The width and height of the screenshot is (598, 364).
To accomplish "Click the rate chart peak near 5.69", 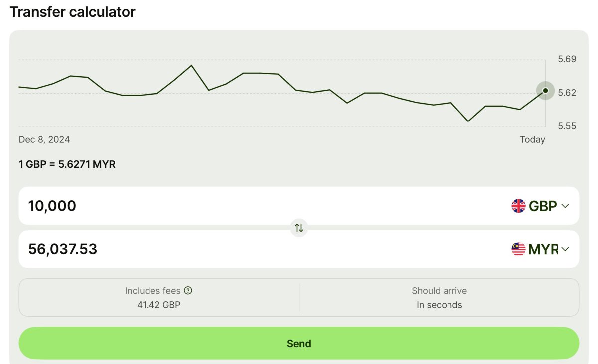I will point(191,65).
